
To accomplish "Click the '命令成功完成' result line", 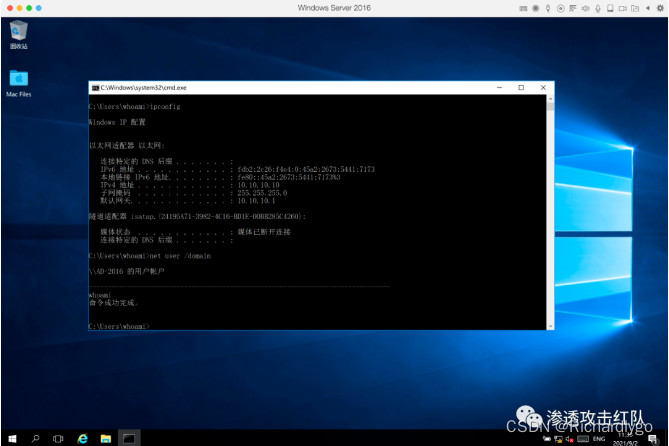I will (114, 303).
